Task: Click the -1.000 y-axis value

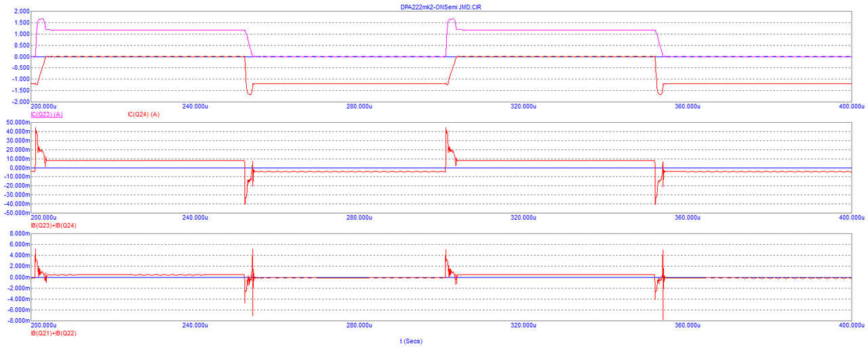Action: [x=20, y=79]
